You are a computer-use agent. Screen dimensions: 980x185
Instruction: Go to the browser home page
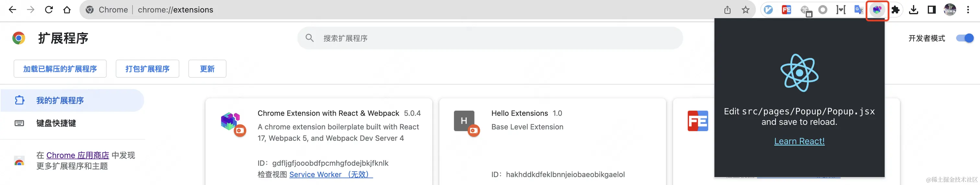pos(67,9)
